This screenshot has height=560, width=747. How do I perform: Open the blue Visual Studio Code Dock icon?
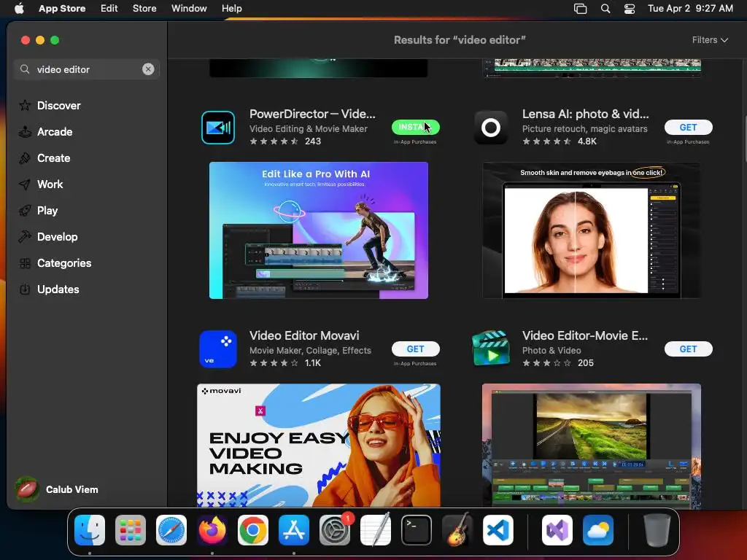click(x=498, y=530)
